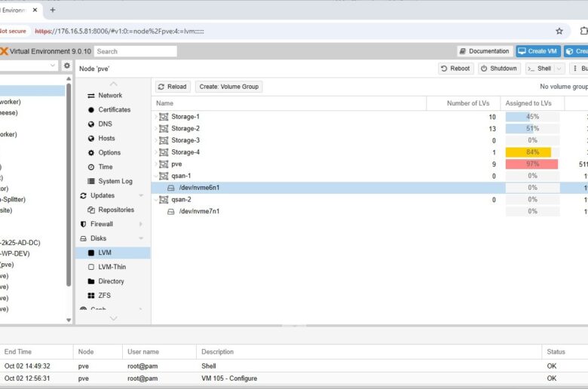
Task: Expand the Storage-1 volume group
Action: [156, 117]
